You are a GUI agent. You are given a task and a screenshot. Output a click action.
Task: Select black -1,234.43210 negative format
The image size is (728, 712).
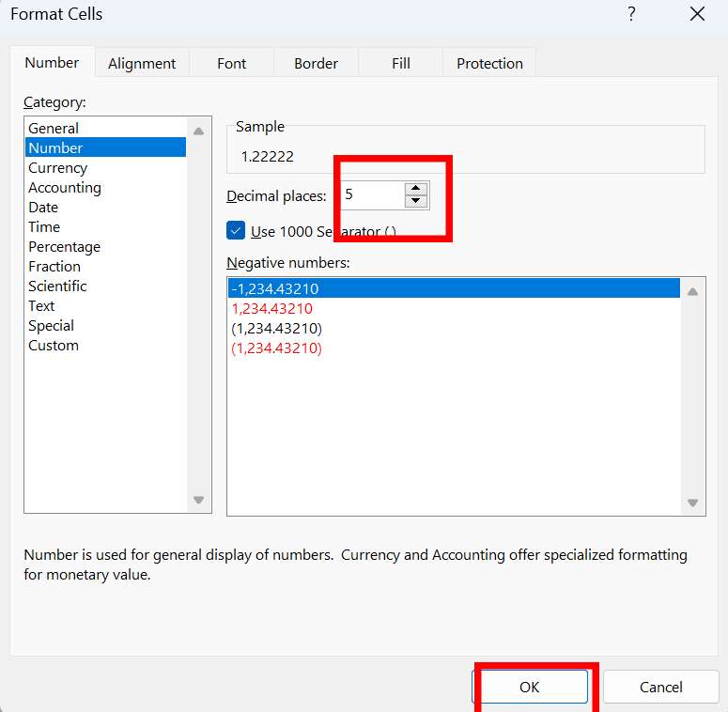pos(454,288)
